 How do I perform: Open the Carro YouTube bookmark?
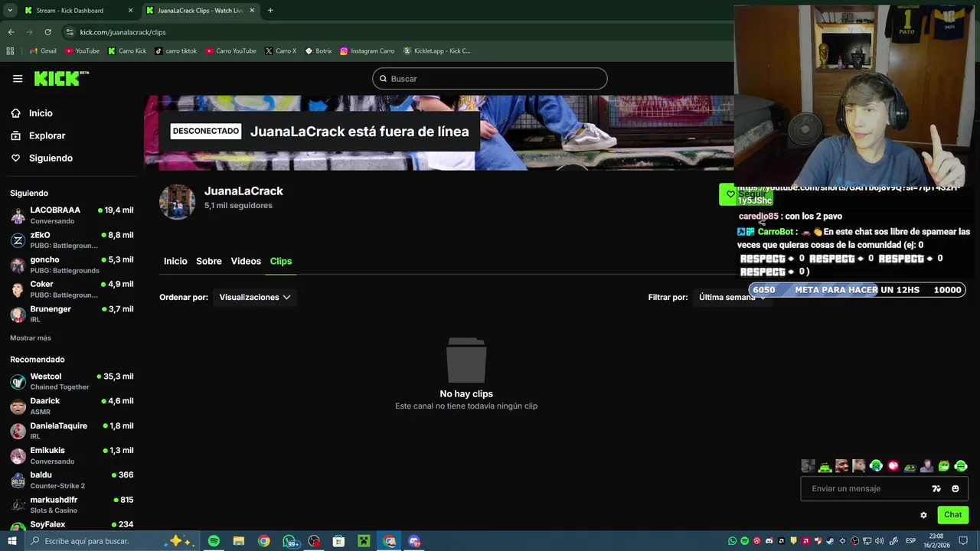click(x=230, y=51)
